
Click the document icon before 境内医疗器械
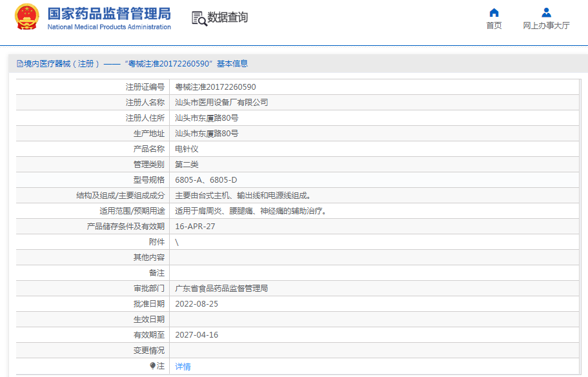20,64
